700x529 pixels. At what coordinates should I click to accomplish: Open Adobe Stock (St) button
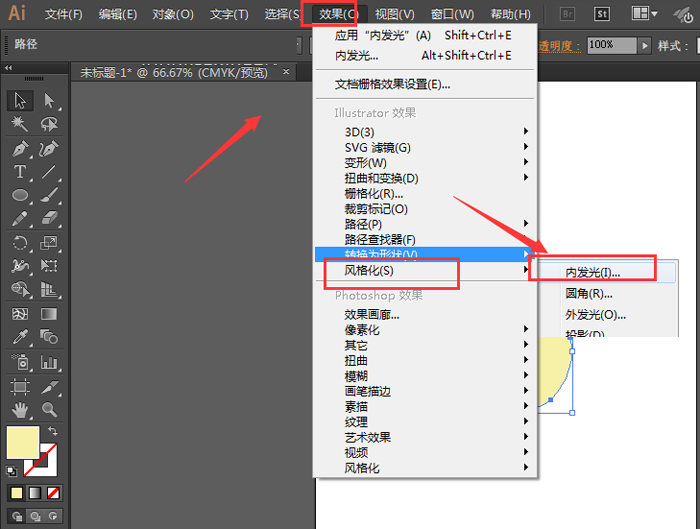(x=601, y=14)
